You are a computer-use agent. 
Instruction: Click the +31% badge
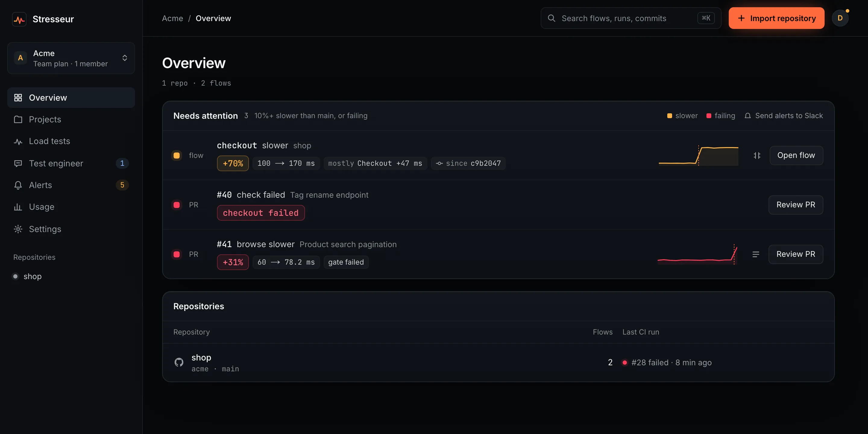(x=233, y=262)
